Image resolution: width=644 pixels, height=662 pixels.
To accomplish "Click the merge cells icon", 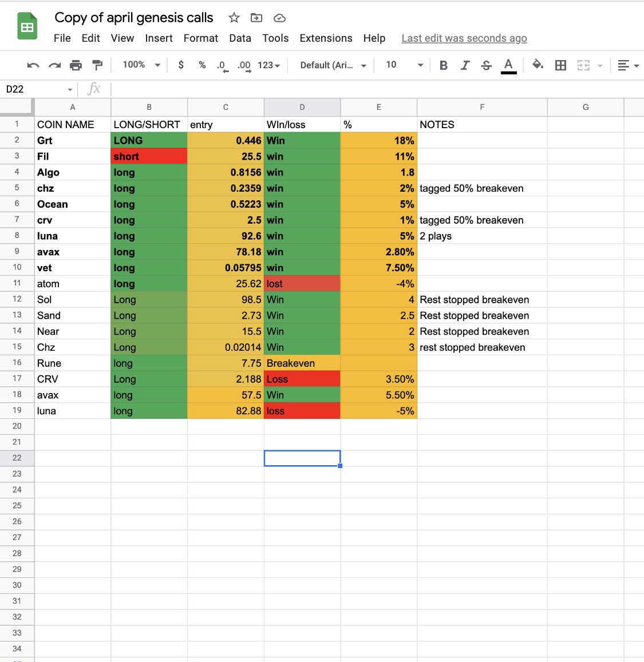I will pos(583,65).
